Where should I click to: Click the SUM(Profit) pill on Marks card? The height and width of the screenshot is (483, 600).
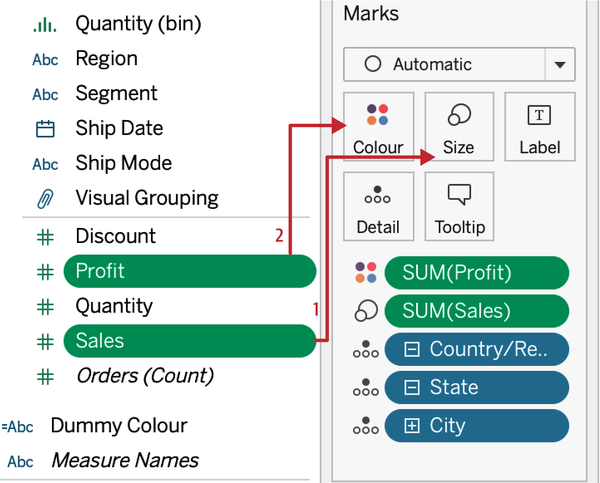[477, 272]
